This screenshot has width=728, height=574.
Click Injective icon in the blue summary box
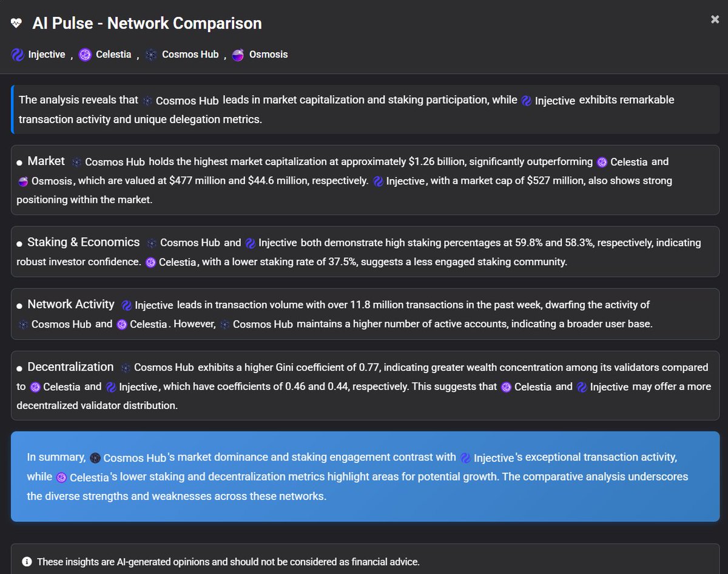(x=465, y=458)
